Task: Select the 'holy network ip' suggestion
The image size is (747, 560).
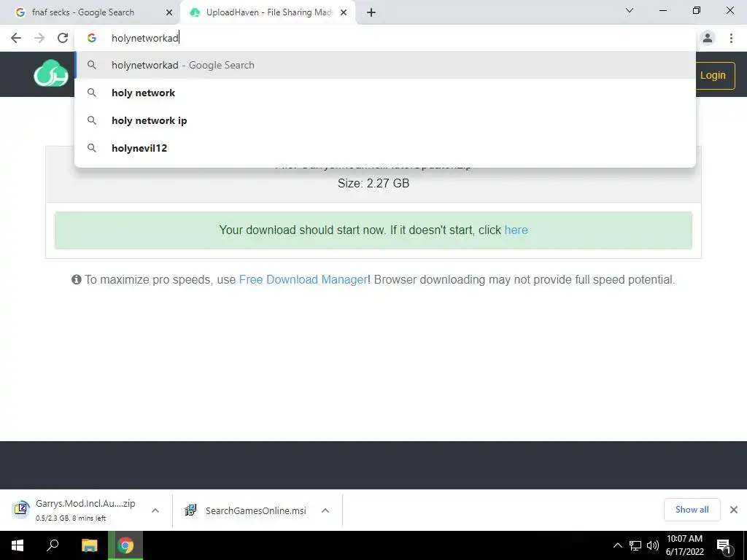Action: click(x=385, y=120)
